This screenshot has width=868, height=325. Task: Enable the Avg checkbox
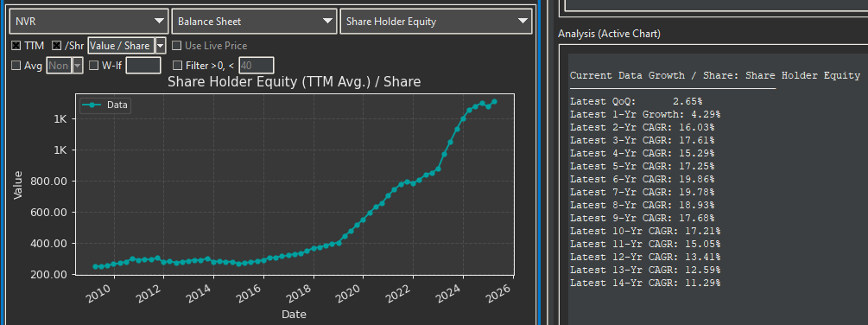[x=16, y=66]
